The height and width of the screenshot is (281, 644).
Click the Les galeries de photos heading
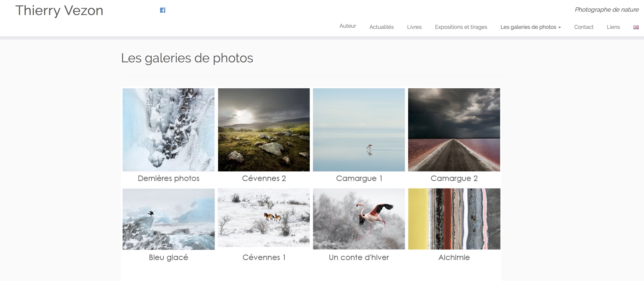click(187, 58)
